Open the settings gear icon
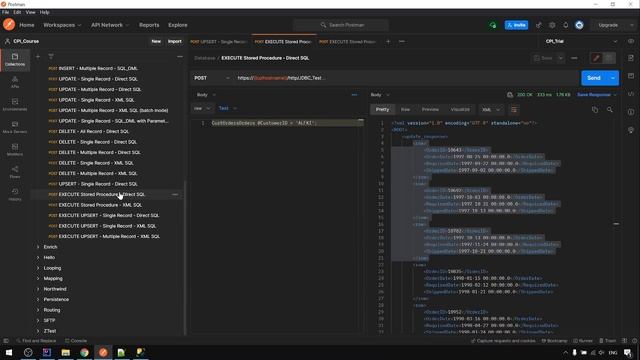This screenshot has height=360, width=640. coord(552,25)
